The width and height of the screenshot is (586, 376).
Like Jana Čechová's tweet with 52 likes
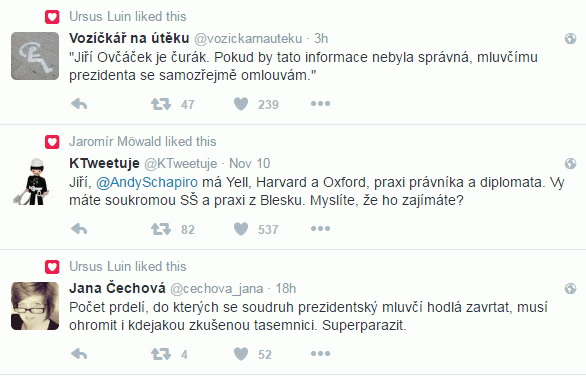point(241,354)
